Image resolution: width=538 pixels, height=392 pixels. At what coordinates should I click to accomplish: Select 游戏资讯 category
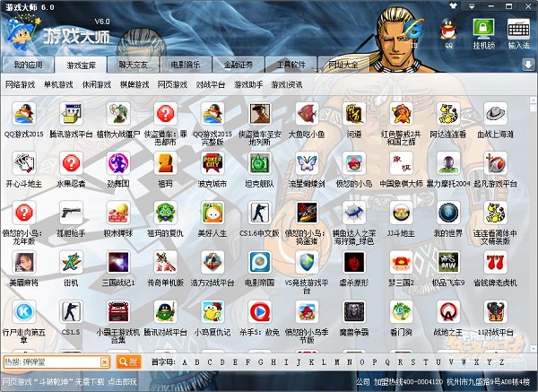[x=287, y=84]
